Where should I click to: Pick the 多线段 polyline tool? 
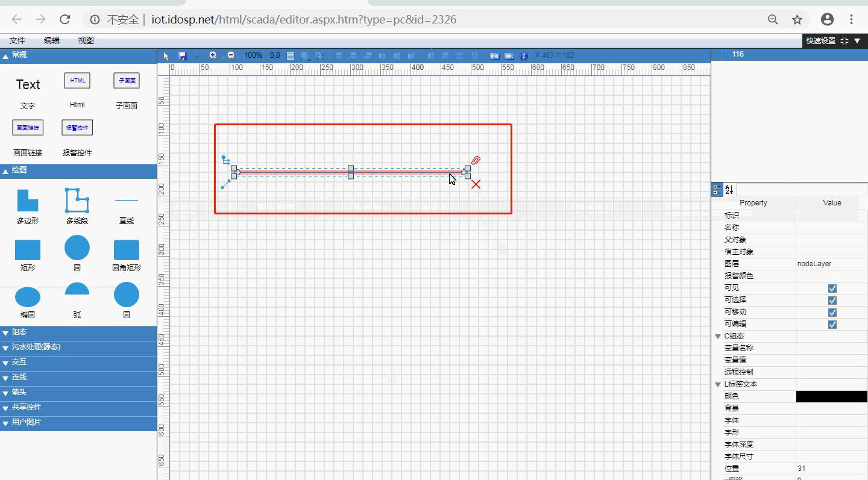pyautogui.click(x=77, y=201)
